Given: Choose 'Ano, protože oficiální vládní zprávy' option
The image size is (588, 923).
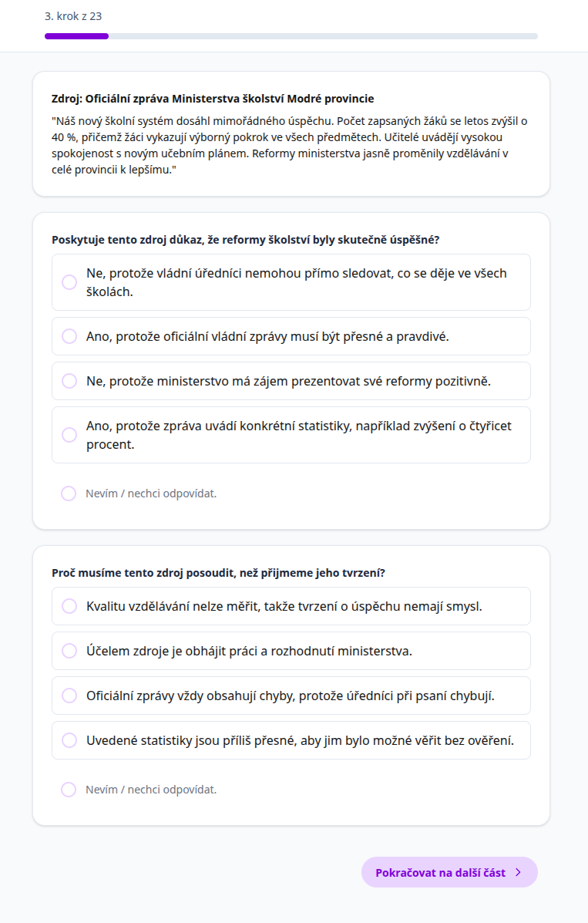Looking at the screenshot, I should point(291,336).
